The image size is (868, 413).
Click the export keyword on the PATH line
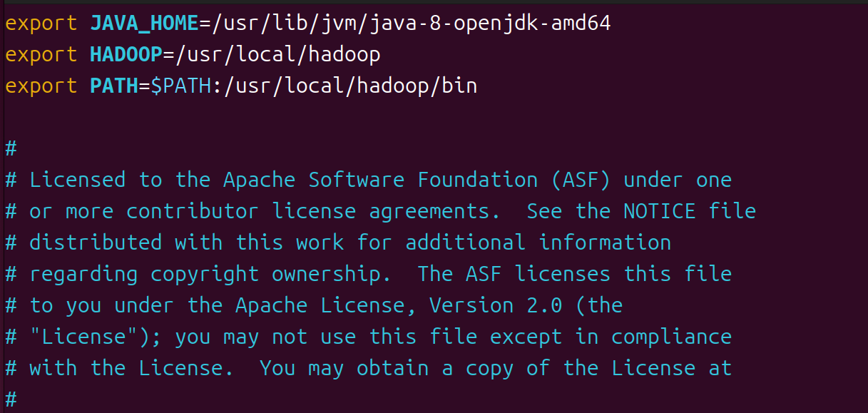point(41,86)
